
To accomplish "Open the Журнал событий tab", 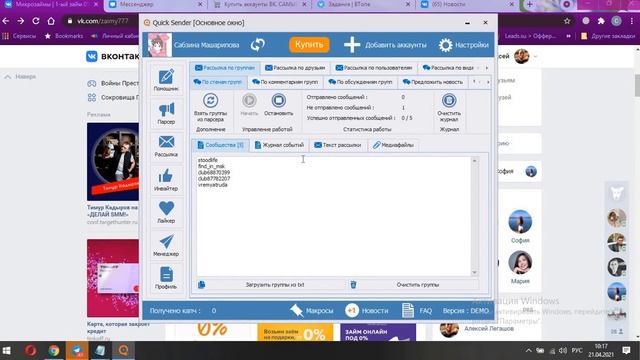I will point(279,145).
